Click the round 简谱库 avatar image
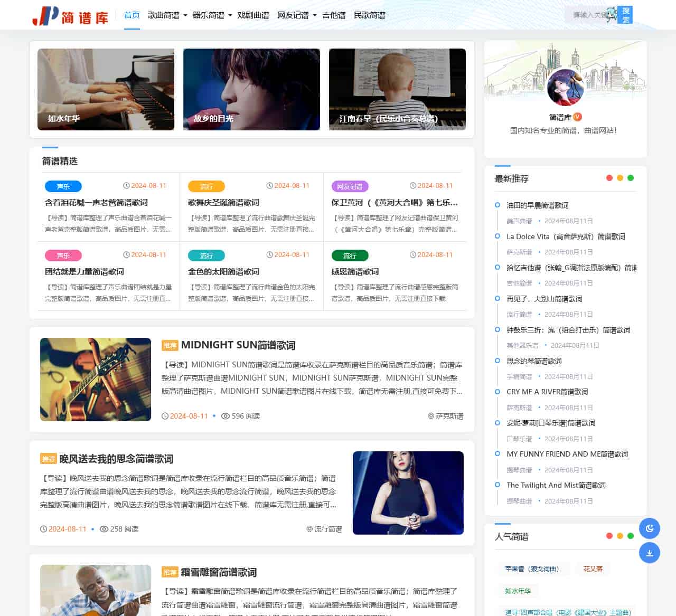Screen dimensions: 676x616 [566, 88]
